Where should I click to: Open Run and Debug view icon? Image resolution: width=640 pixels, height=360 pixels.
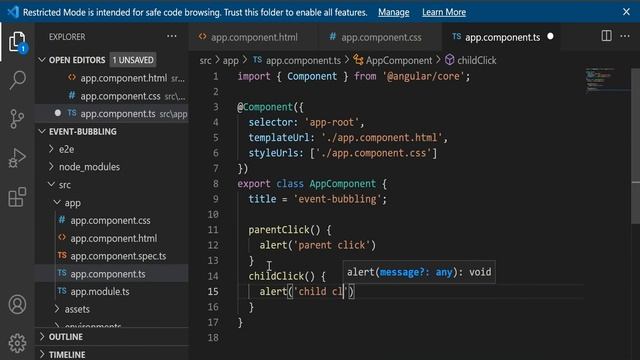17,158
